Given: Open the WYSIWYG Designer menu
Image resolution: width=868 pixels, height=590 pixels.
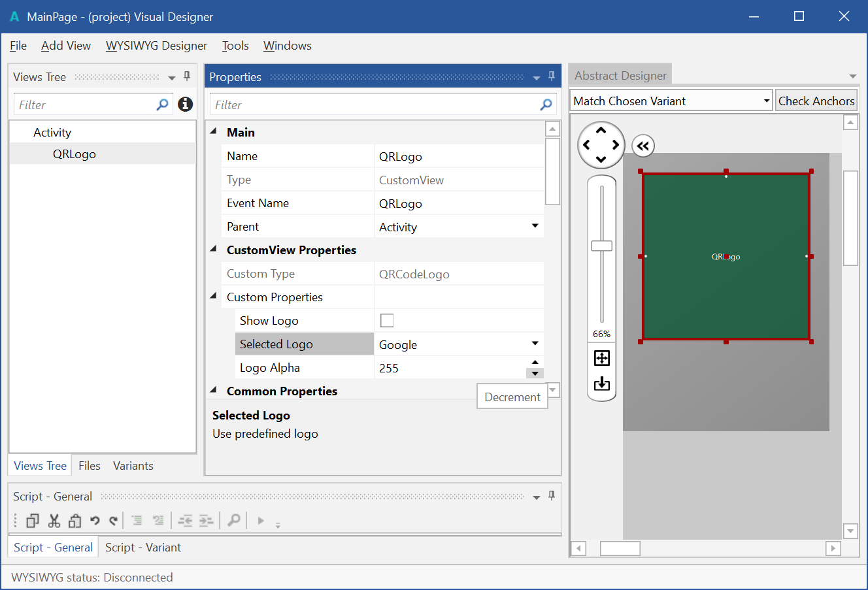Looking at the screenshot, I should (156, 46).
